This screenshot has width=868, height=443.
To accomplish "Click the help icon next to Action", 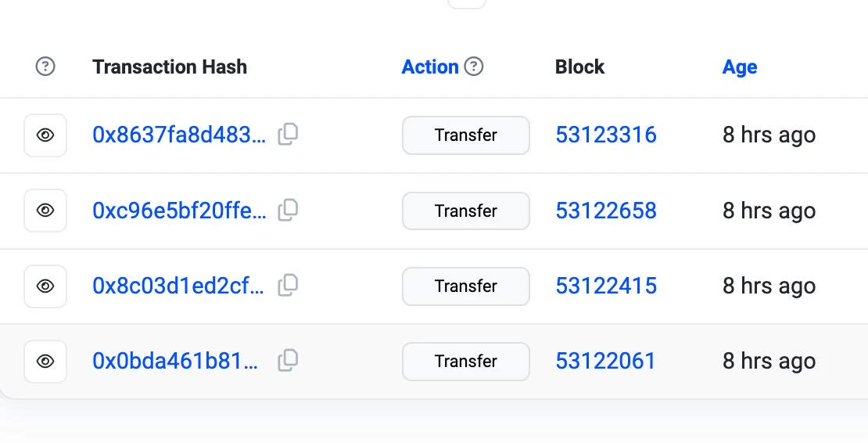I will (x=473, y=67).
